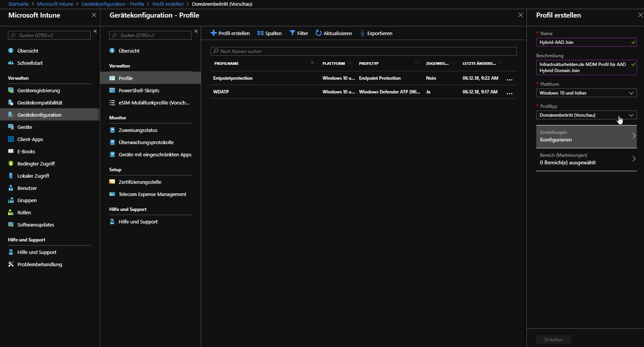
Task: Expand Einstellungen Konfigurieren chevron
Action: coord(634,136)
